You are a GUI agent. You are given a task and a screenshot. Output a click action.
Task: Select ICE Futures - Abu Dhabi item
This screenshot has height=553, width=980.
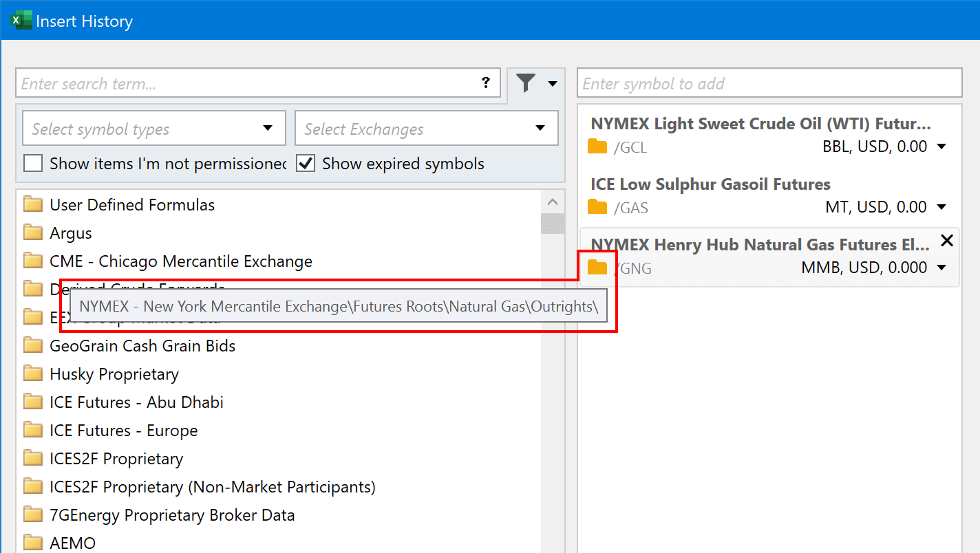[x=136, y=402]
